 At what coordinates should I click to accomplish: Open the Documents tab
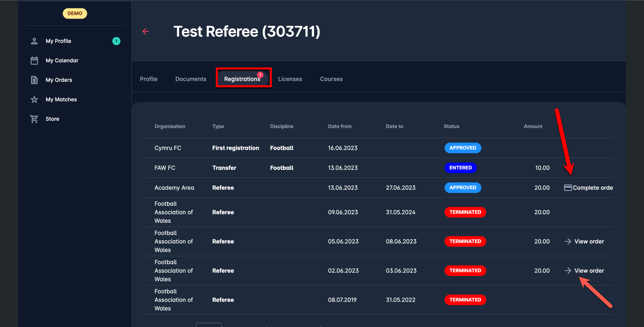191,79
